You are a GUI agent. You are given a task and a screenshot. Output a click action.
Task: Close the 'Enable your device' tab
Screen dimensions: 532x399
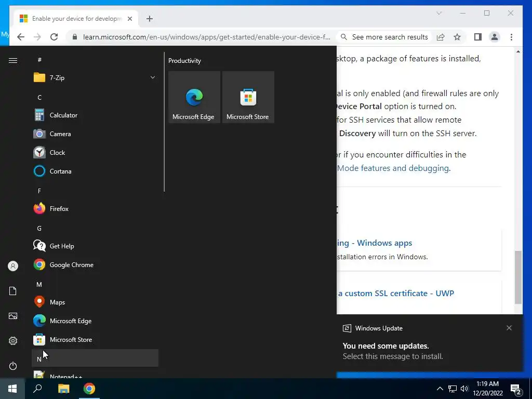click(129, 19)
